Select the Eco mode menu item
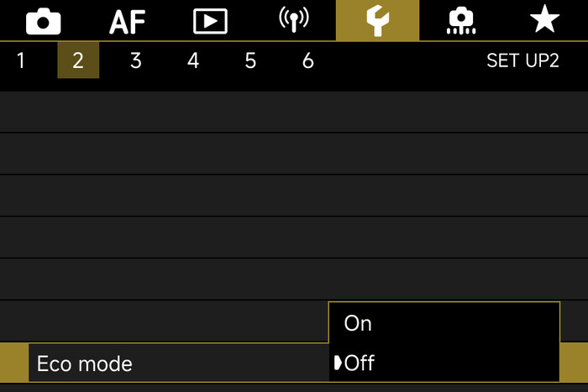Image resolution: width=588 pixels, height=392 pixels. click(x=168, y=363)
